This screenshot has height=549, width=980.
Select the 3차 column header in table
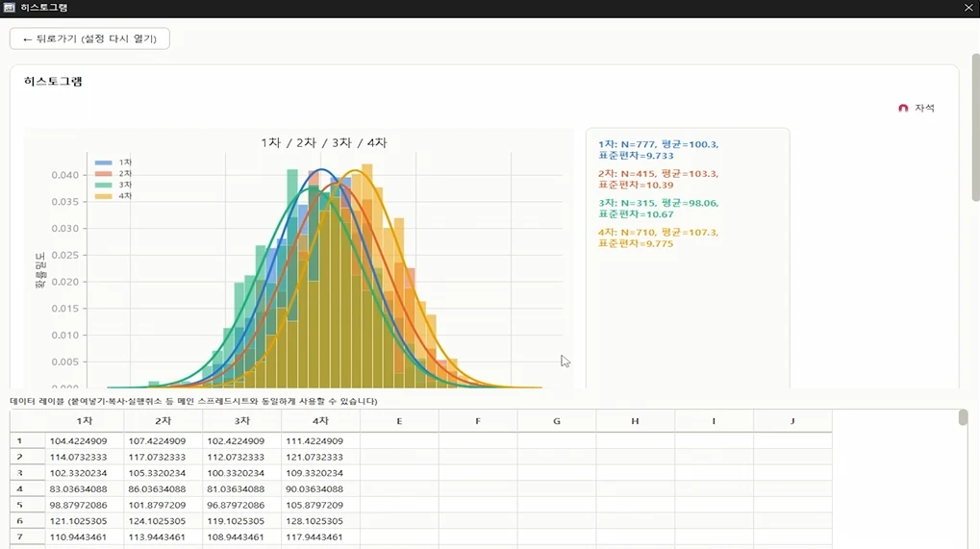(x=242, y=421)
